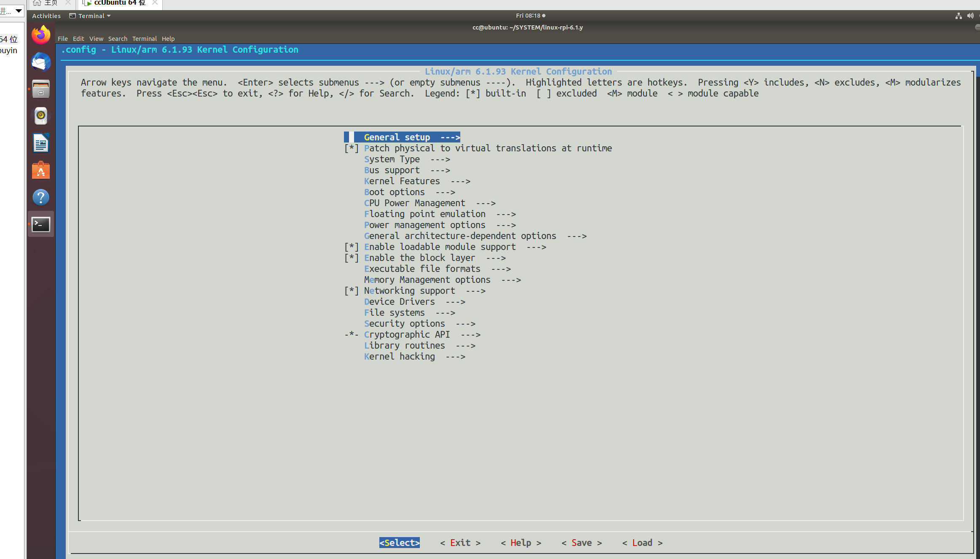Viewport: 980px width, 559px height.
Task: Toggle Enable loadable module support checkbox
Action: 351,247
